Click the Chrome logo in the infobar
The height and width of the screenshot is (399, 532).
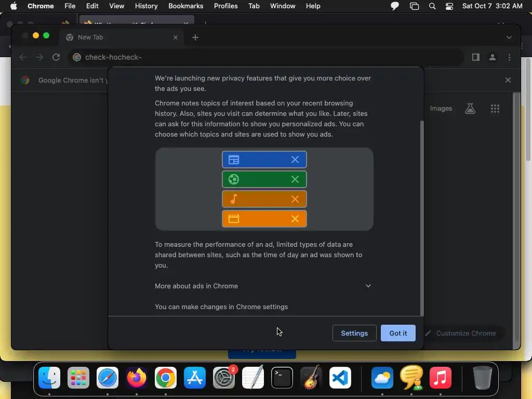click(x=25, y=80)
